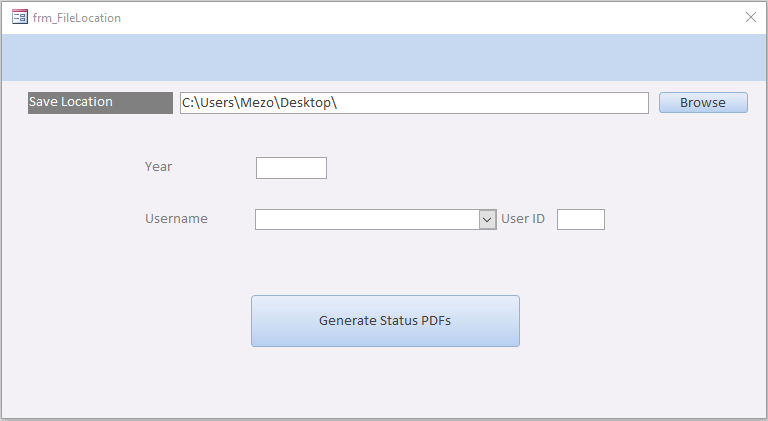Click the blue form header band
This screenshot has height=421, width=768.
coord(384,57)
